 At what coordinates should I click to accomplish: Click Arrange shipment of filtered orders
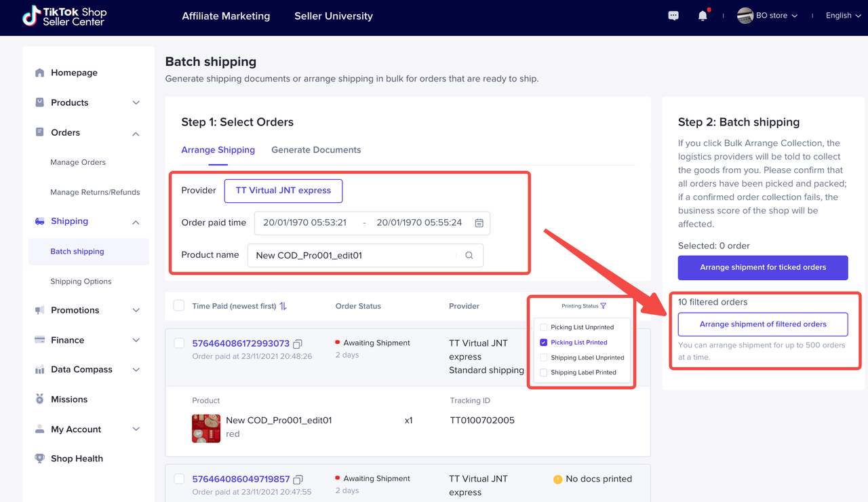(x=763, y=324)
